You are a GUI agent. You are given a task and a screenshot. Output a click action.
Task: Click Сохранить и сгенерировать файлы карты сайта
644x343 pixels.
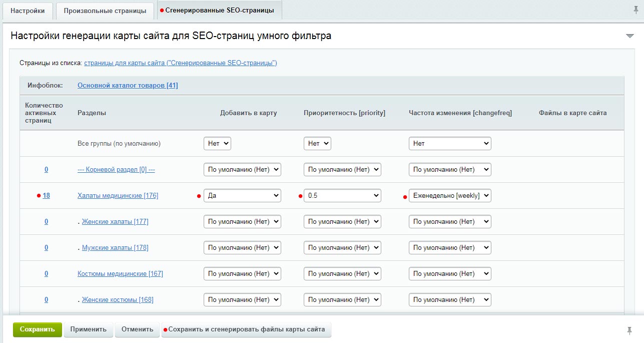tap(246, 329)
